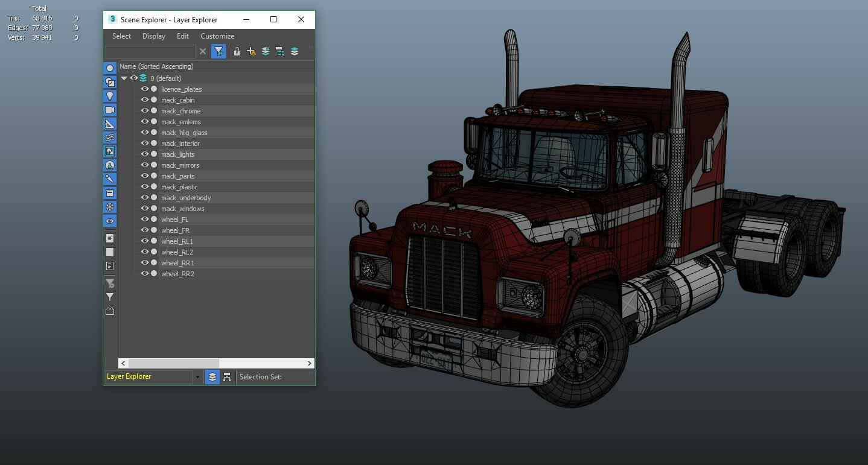Select the mack_emlems object row

click(x=216, y=122)
